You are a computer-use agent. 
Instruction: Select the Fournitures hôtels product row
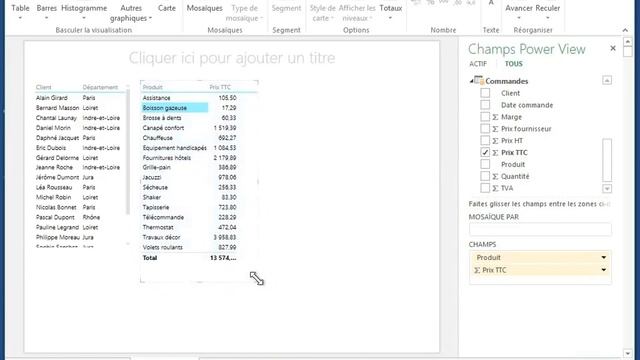click(167, 158)
